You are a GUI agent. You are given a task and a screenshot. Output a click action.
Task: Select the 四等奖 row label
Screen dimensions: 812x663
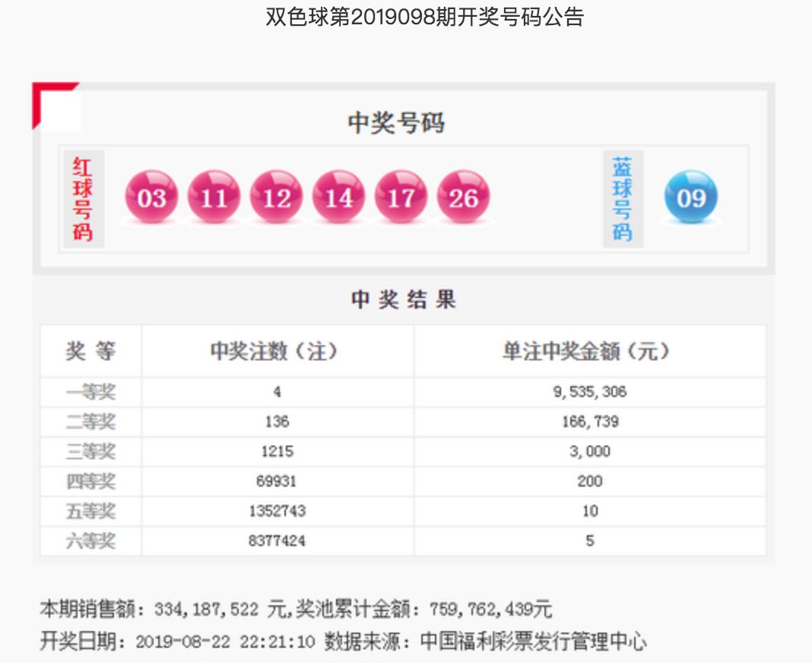click(x=90, y=482)
